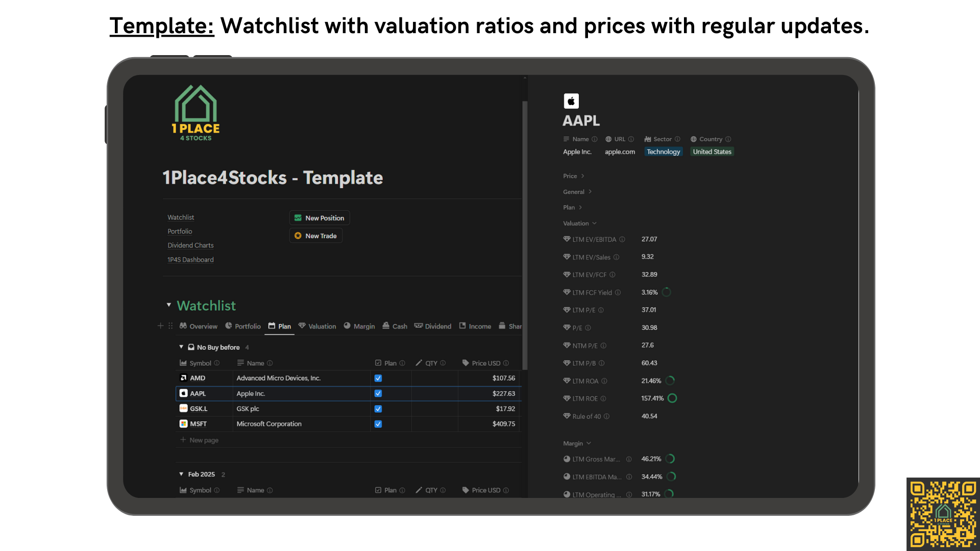The width and height of the screenshot is (980, 551).
Task: Click the info icon next to the Sector property
Action: coord(677,139)
